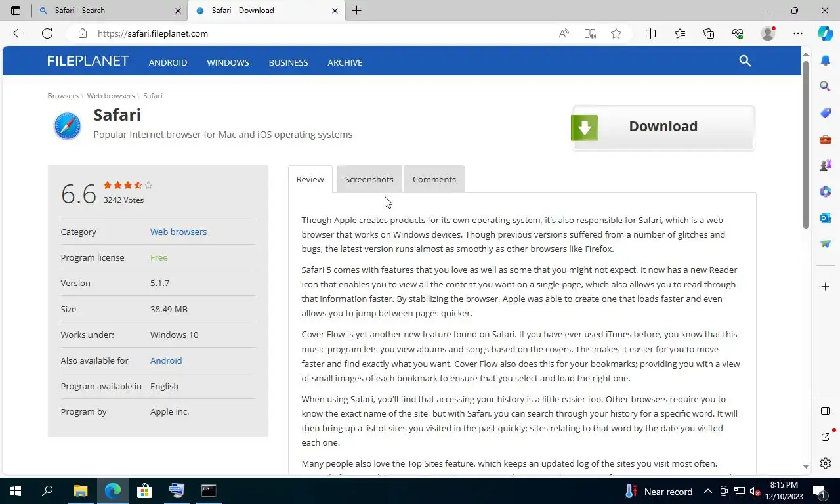This screenshot has height=504, width=840.
Task: Click the FILEPLANET logo
Action: 88,61
